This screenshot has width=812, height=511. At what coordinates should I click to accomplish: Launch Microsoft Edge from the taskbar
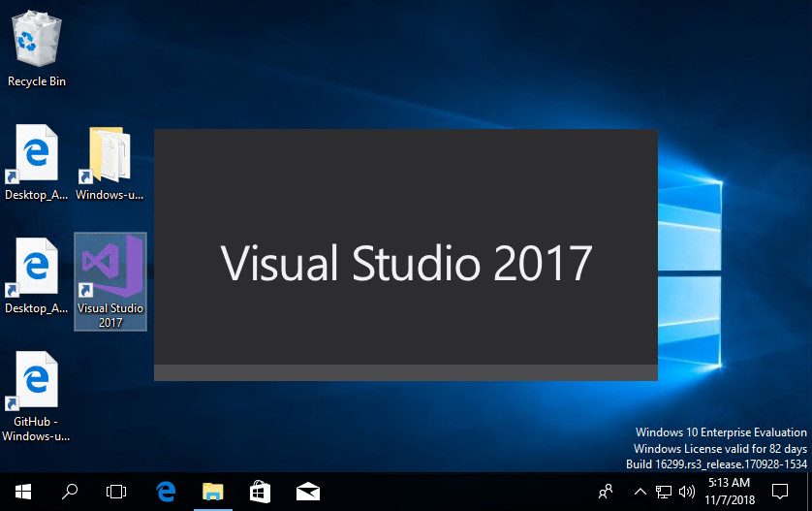tap(166, 492)
